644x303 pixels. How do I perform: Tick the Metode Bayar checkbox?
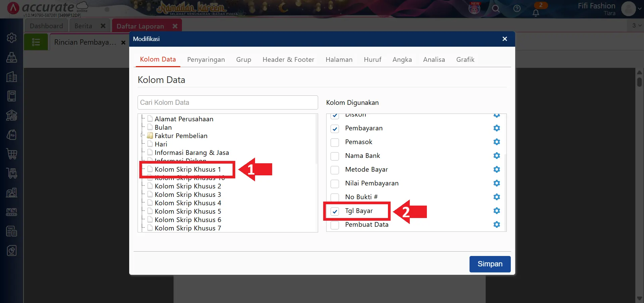pos(335,170)
